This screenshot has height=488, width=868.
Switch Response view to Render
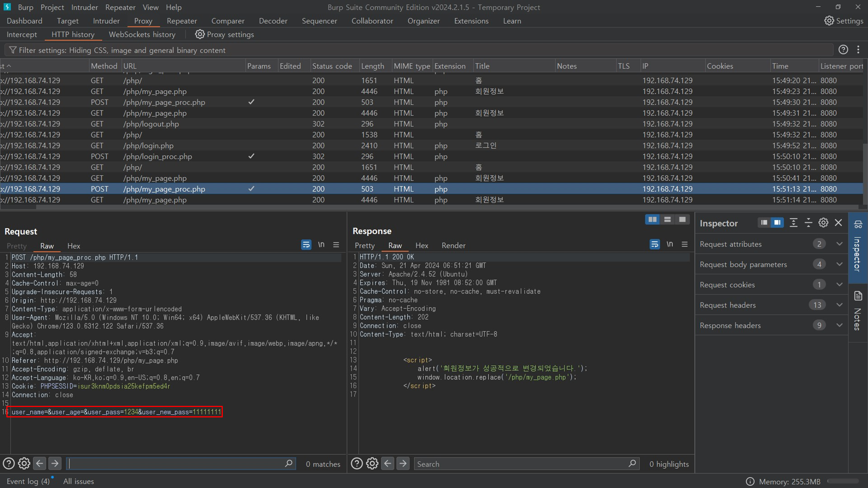click(x=454, y=246)
